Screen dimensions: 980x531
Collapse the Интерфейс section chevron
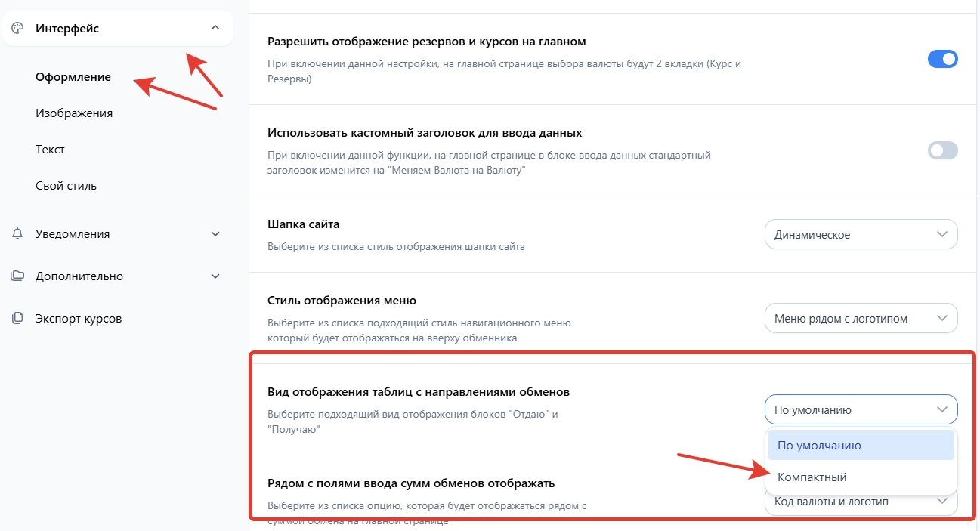coord(215,29)
